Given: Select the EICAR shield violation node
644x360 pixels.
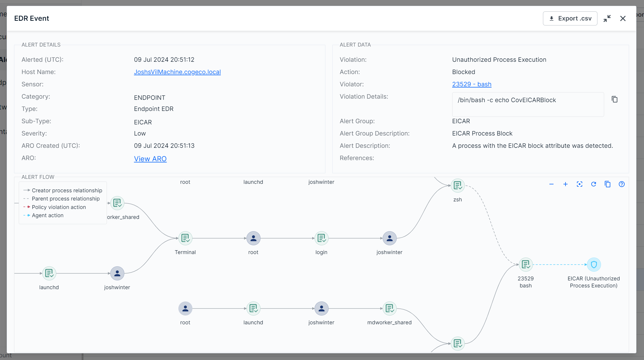Looking at the screenshot, I should click(594, 265).
